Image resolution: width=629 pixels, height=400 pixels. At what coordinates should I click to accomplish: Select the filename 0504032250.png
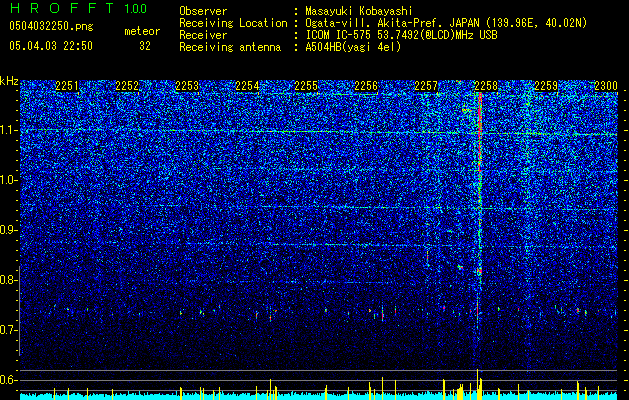pos(51,26)
